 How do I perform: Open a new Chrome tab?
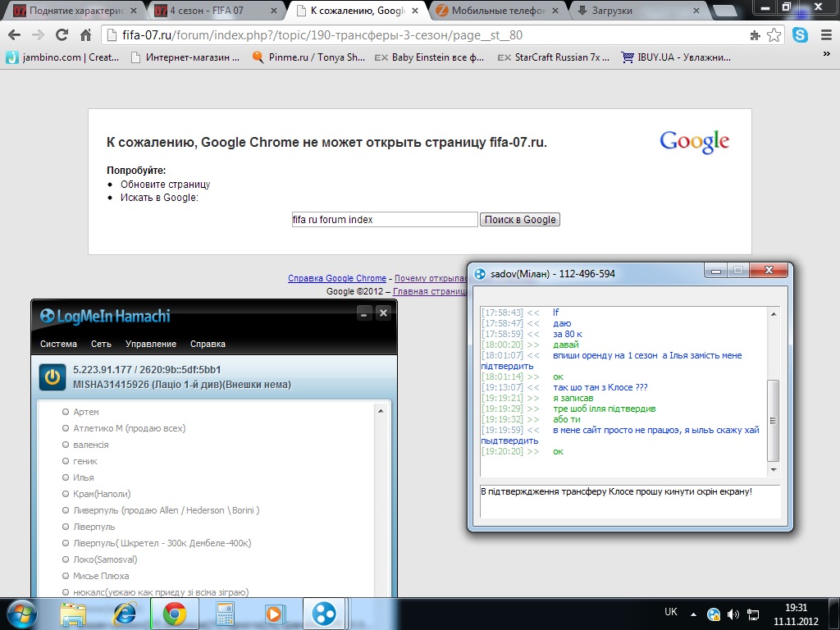pos(725,11)
